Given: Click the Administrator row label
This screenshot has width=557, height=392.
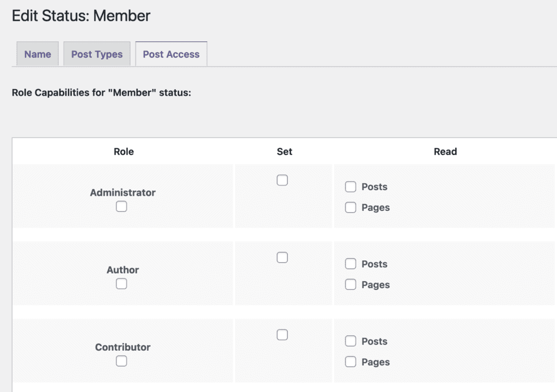Looking at the screenshot, I should (x=122, y=192).
